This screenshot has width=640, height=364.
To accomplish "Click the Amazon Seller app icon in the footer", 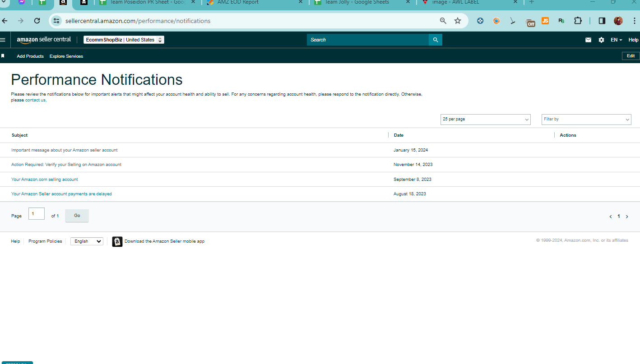I will (x=117, y=241).
